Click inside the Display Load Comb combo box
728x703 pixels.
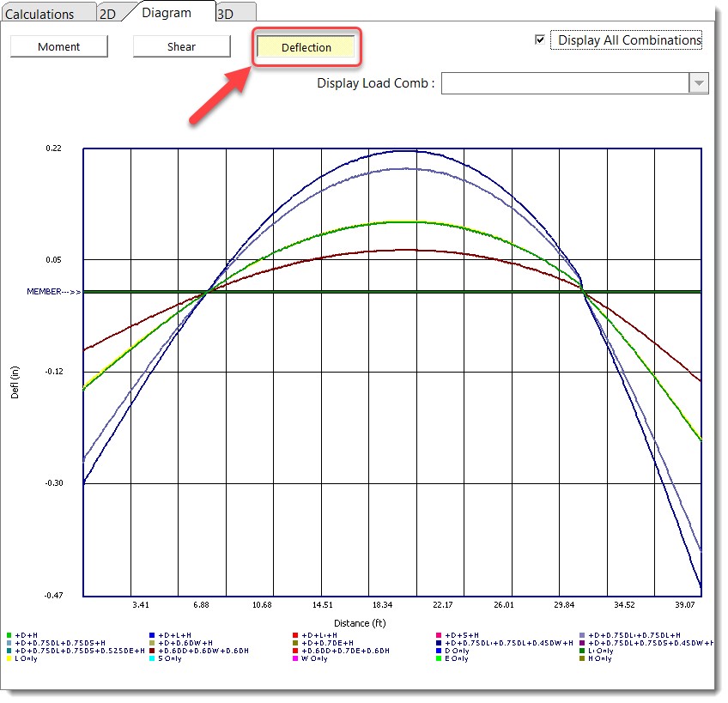click(565, 83)
